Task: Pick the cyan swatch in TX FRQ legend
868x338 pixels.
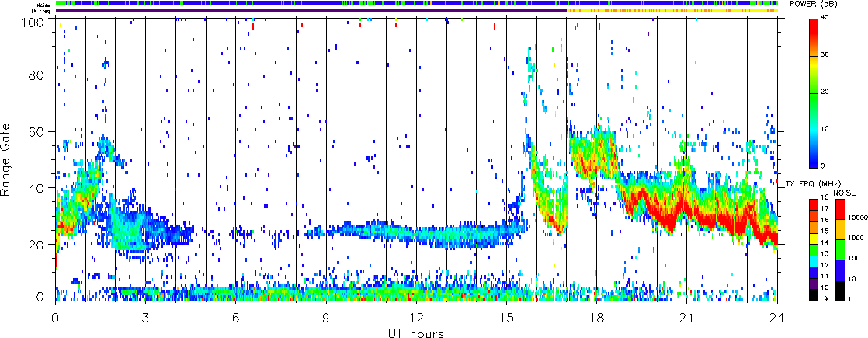Action: (813, 262)
